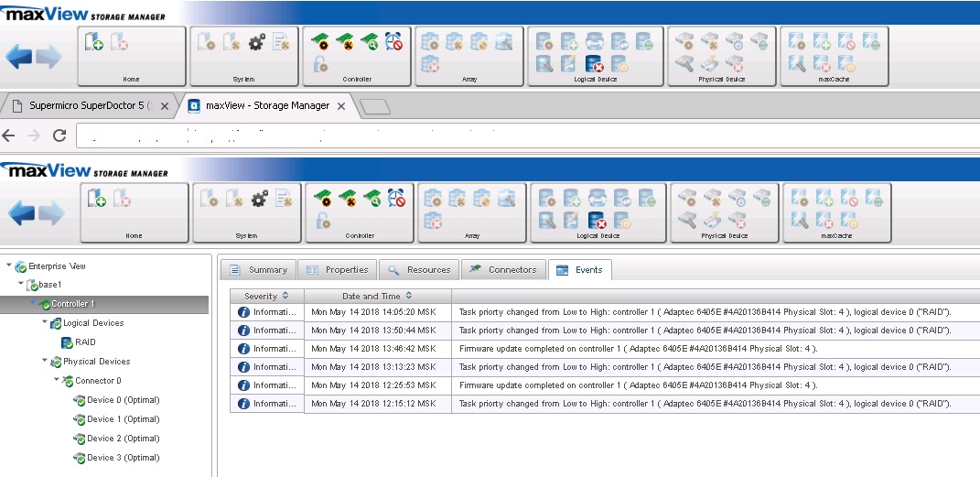This screenshot has width=980, height=477.
Task: Click the black gears icon in the top toolbar copy
Action: (x=256, y=42)
